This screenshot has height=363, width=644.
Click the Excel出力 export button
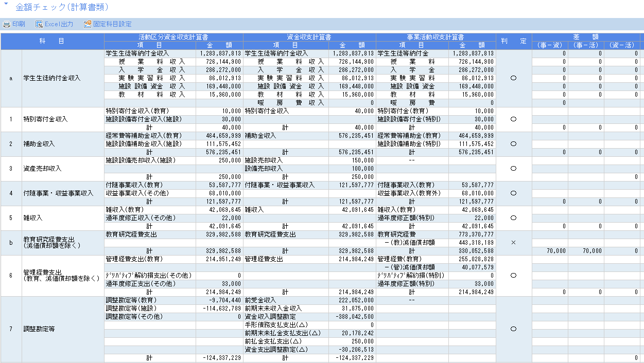54,24
